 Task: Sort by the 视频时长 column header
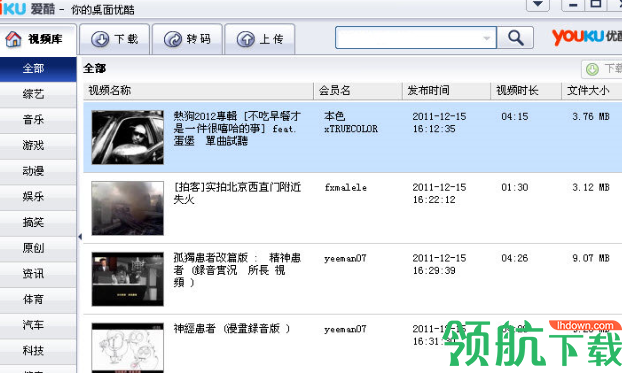[526, 90]
